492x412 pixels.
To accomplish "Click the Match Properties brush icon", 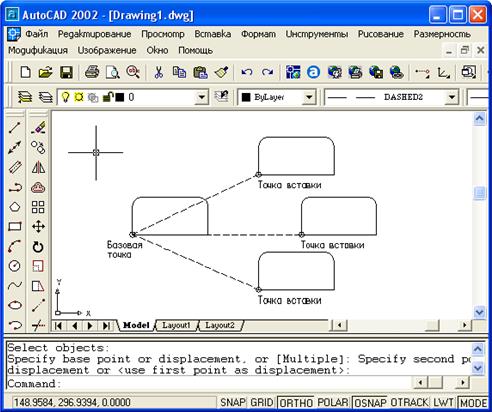I will [x=222, y=72].
